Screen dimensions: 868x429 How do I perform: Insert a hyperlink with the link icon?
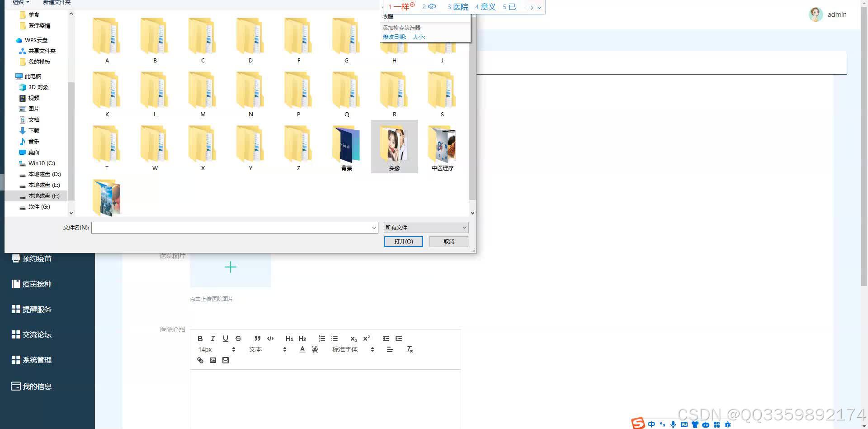point(200,360)
